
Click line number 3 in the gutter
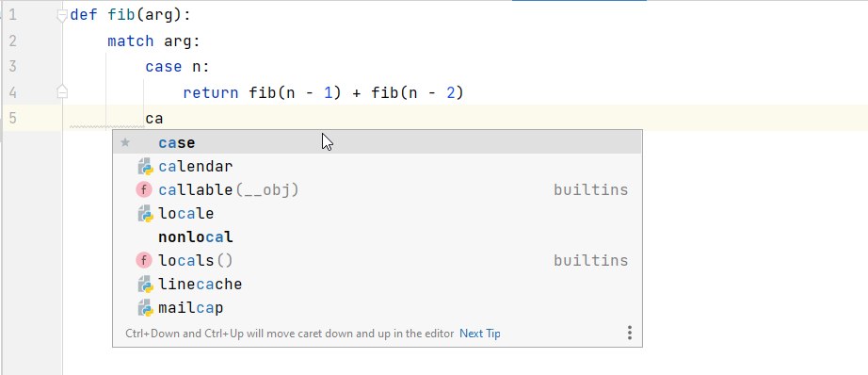pyautogui.click(x=13, y=67)
